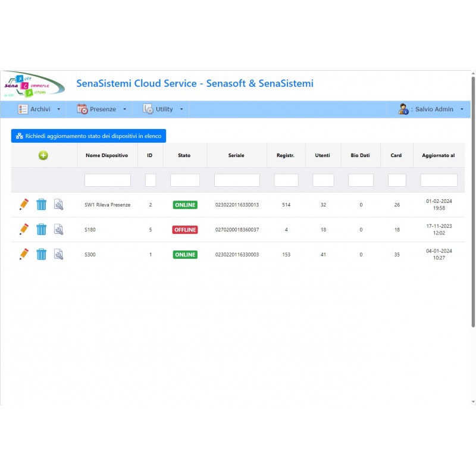The height and width of the screenshot is (476, 476).
Task: Expand the Salvio Admin dropdown arrow
Action: (x=462, y=109)
